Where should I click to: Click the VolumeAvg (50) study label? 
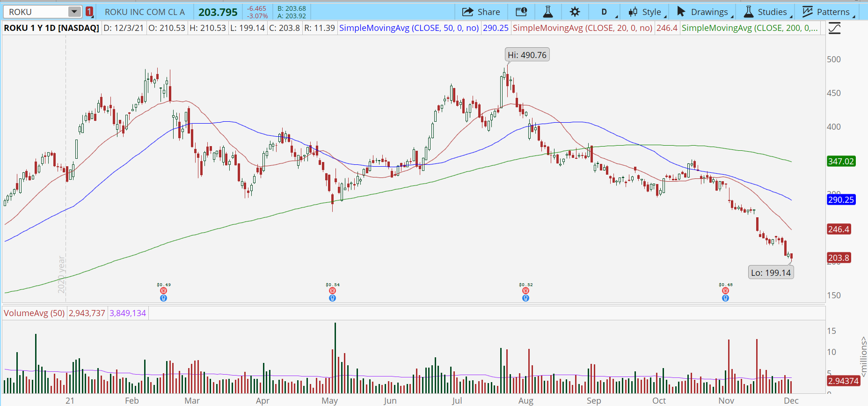34,313
